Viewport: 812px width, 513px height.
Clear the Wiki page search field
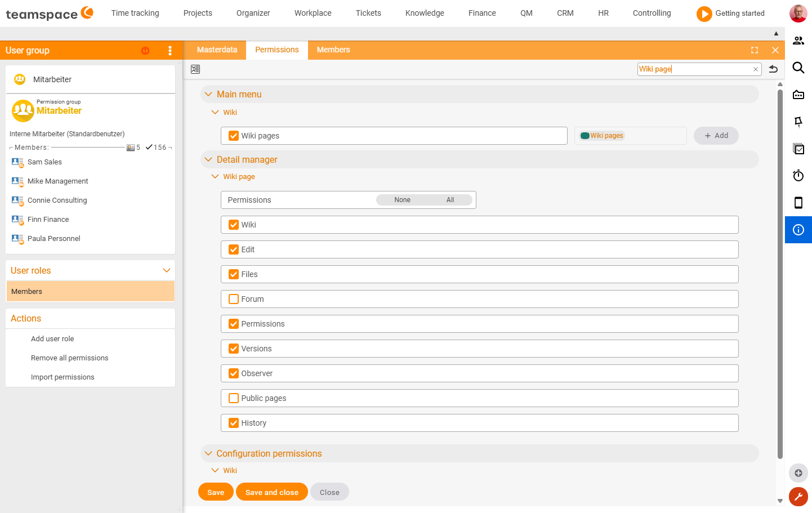pos(756,69)
